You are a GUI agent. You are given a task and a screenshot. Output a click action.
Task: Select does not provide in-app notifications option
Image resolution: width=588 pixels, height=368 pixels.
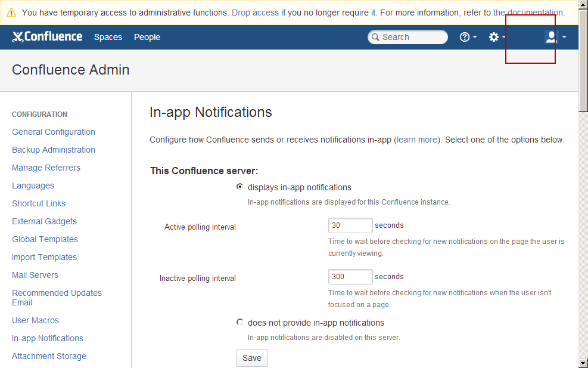click(x=239, y=322)
